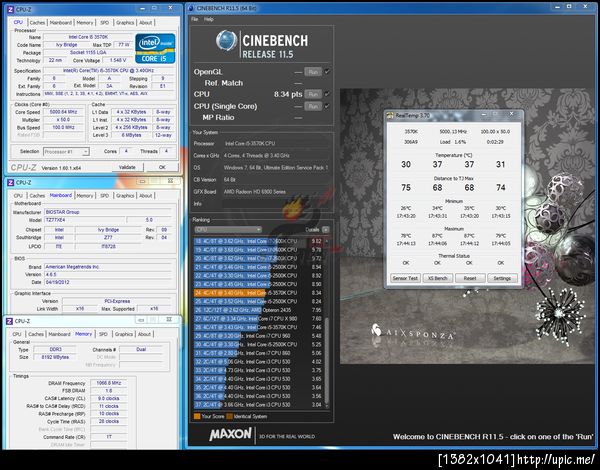Switch to Caches tab in CPU-Z processor window
The image size is (600, 470).
(37, 23)
